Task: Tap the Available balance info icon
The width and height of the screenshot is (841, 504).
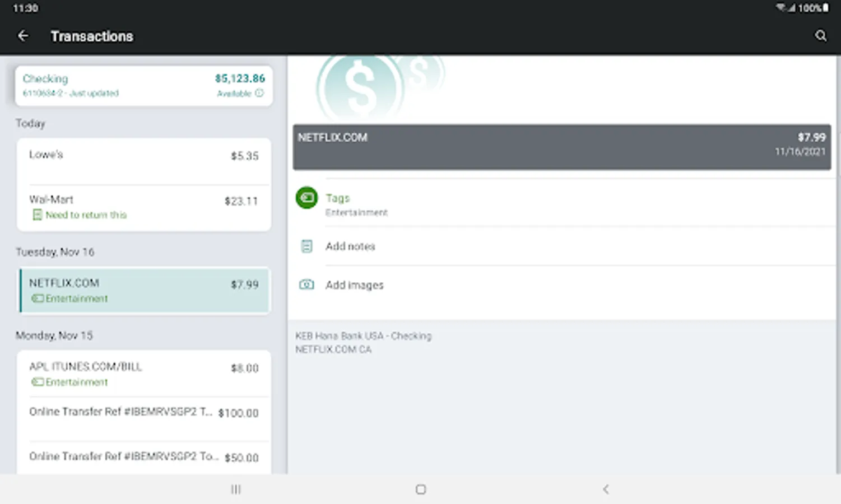Action: tap(259, 93)
